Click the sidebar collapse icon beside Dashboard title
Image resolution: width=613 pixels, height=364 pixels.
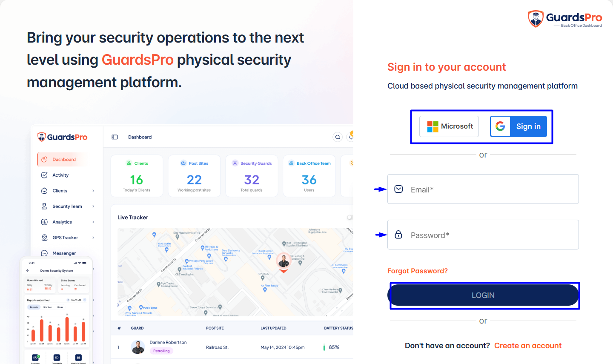pyautogui.click(x=115, y=137)
